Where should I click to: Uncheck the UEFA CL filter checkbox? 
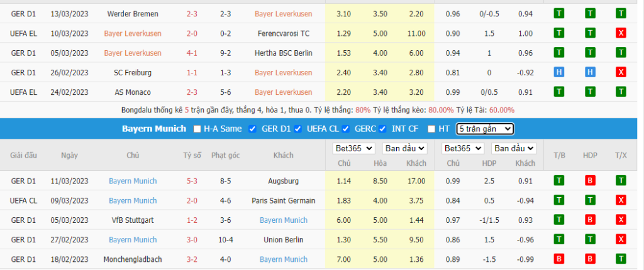(x=297, y=129)
